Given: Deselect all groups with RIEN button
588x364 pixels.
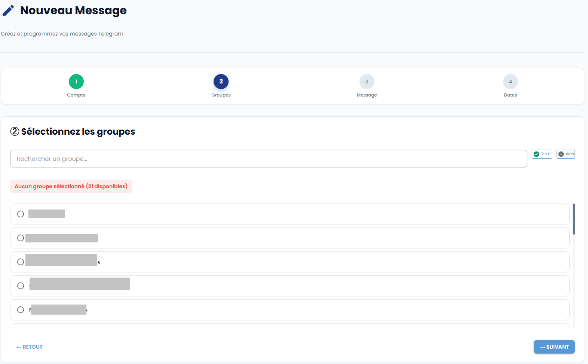Looking at the screenshot, I should 566,154.
